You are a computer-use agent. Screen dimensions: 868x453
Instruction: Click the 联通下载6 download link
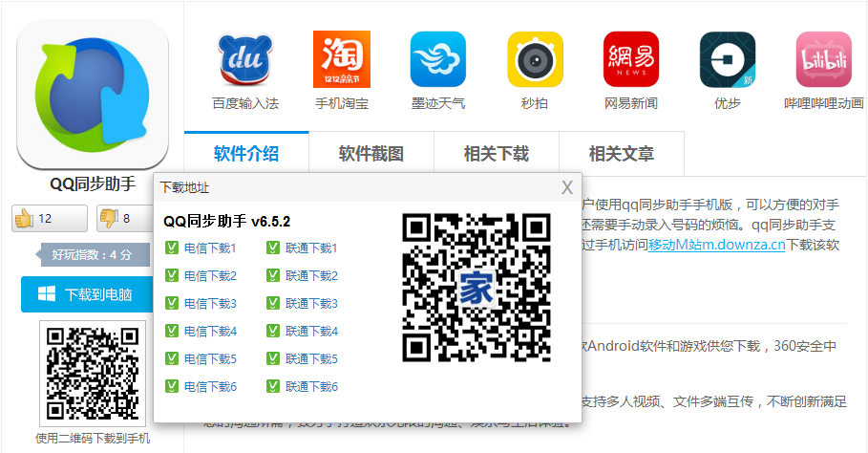tap(311, 386)
